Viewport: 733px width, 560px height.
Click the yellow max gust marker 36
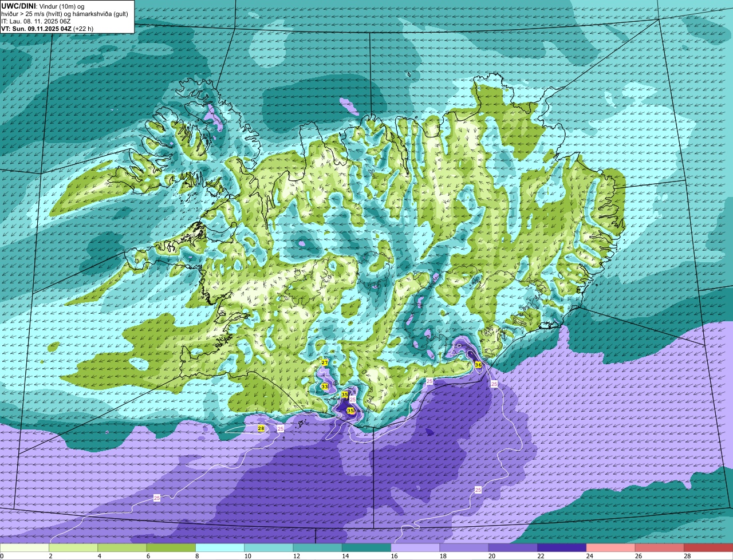pyautogui.click(x=478, y=364)
